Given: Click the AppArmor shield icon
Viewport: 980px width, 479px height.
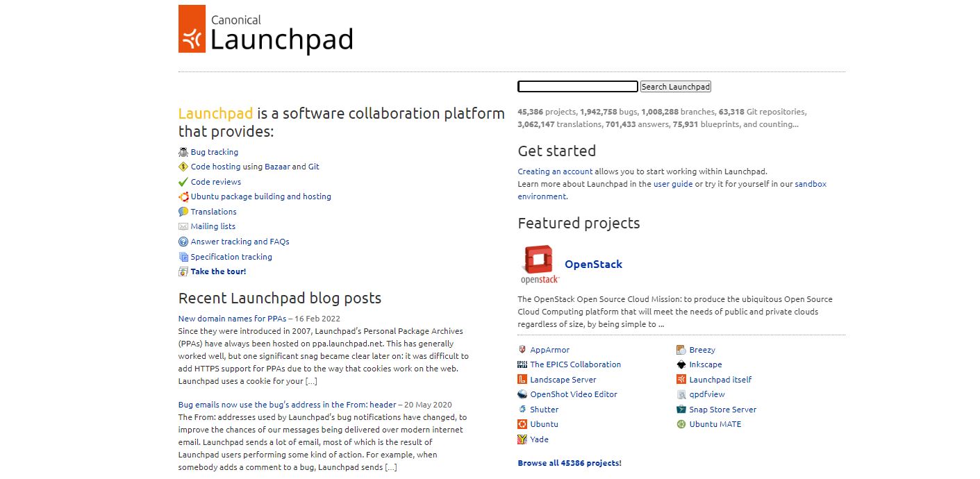Looking at the screenshot, I should point(522,350).
